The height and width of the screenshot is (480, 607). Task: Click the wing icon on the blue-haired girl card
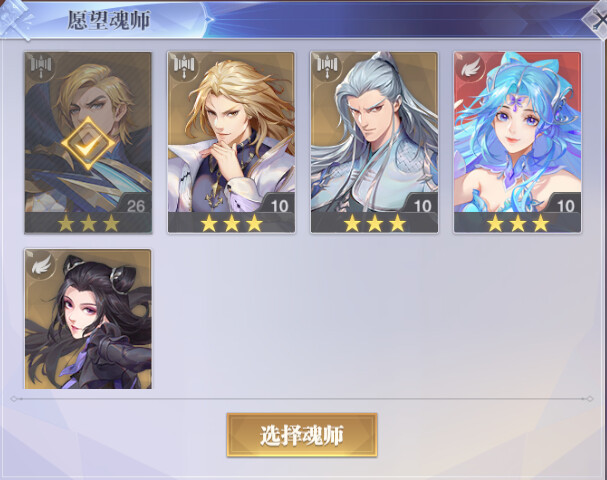470,66
